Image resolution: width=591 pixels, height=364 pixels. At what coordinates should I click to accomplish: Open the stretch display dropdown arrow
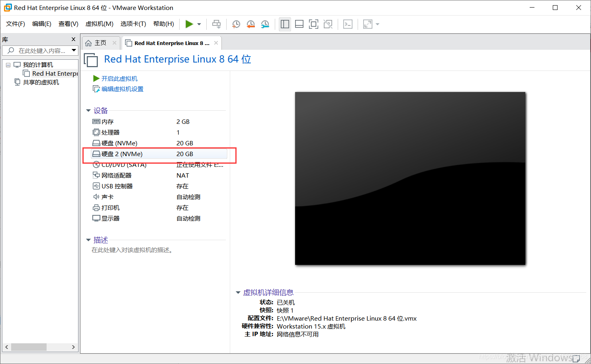pos(378,24)
